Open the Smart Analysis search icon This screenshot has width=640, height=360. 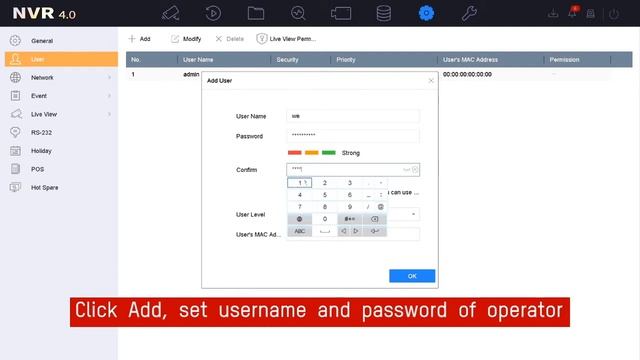click(x=298, y=13)
